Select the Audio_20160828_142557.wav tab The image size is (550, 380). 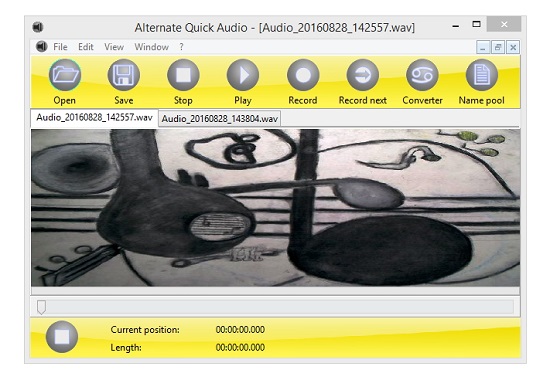(94, 118)
